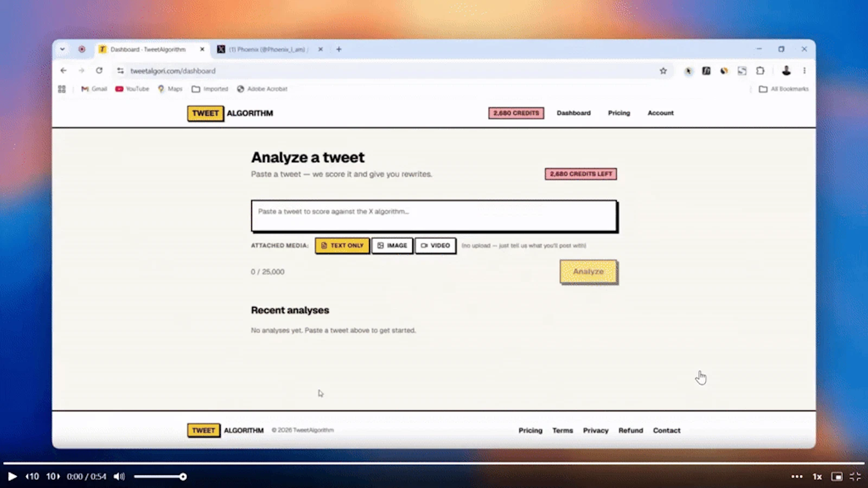Open the apps grid in bookmarks bar
The height and width of the screenshot is (488, 868).
(x=62, y=89)
